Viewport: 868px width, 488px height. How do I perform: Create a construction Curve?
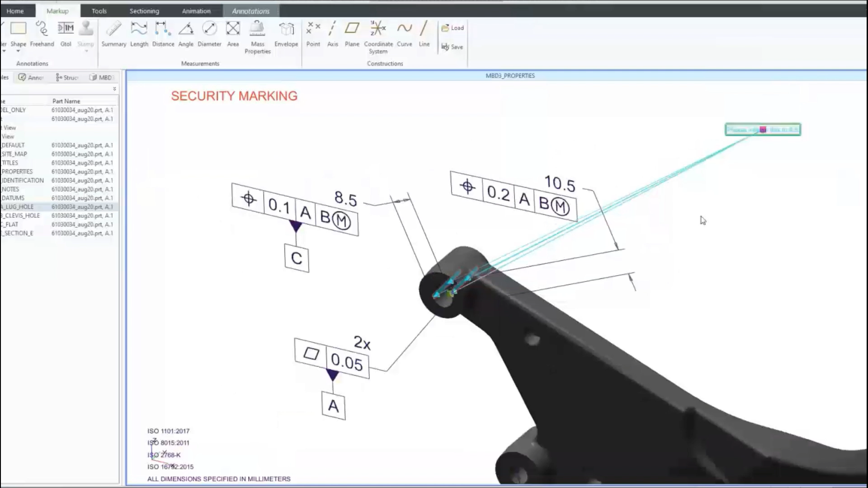coord(404,34)
